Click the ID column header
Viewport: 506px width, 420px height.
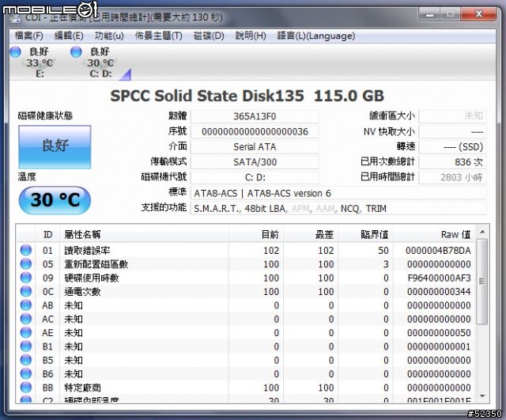47,234
